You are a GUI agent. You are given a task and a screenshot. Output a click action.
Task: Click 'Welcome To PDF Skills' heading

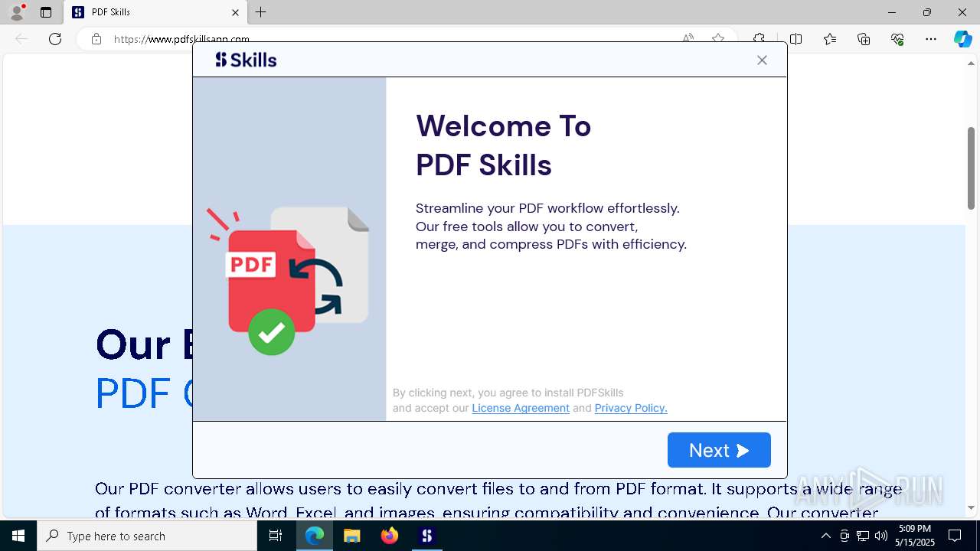click(504, 145)
